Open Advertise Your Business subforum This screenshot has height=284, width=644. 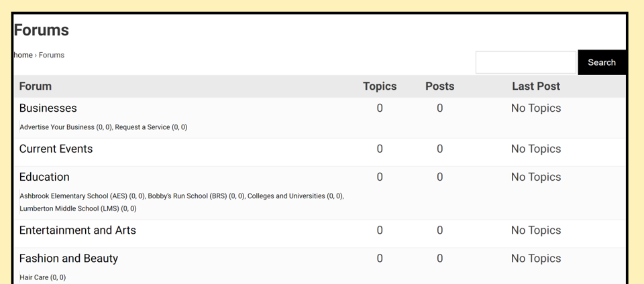pos(57,127)
